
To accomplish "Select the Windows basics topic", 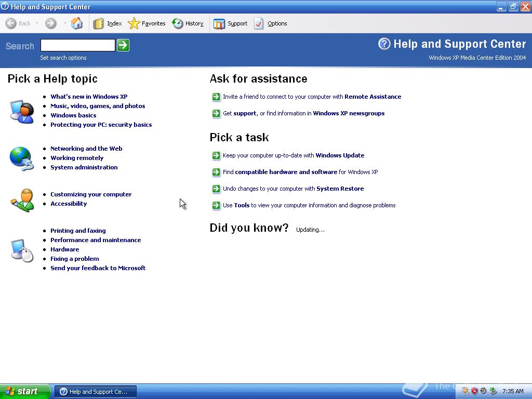I will (73, 115).
